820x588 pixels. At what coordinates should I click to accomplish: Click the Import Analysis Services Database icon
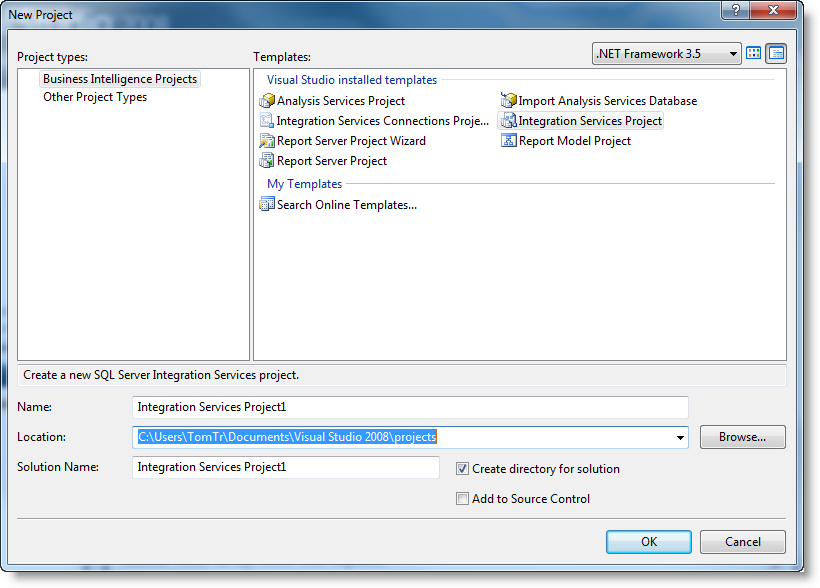[508, 100]
